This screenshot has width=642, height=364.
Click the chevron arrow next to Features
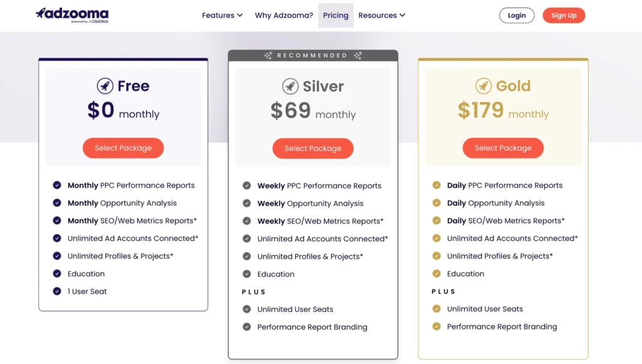(239, 16)
